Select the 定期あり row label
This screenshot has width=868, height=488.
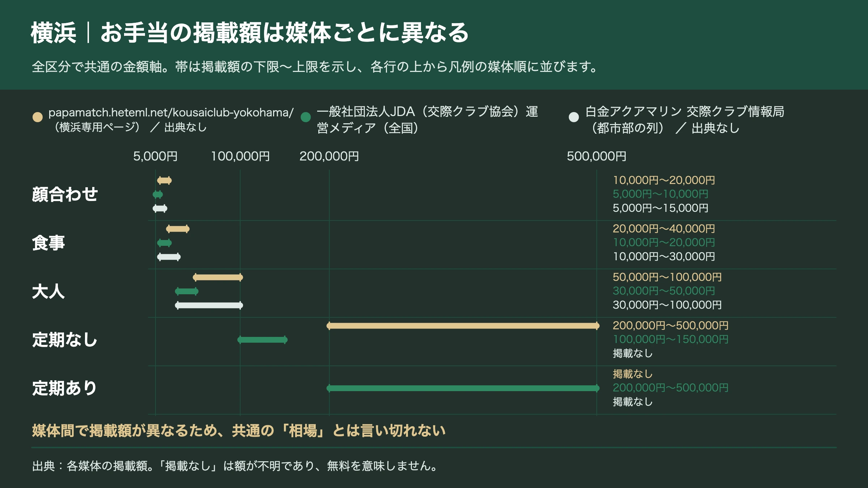click(65, 388)
